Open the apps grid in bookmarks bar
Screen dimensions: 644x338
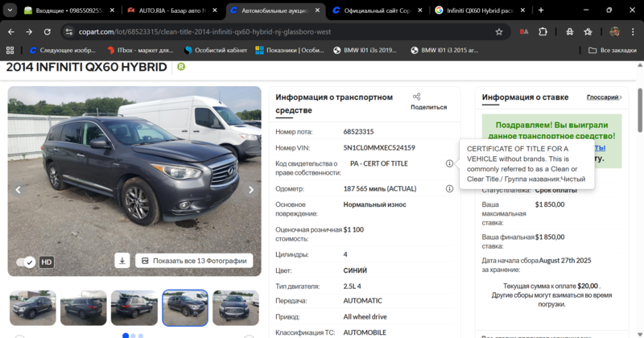click(10, 50)
